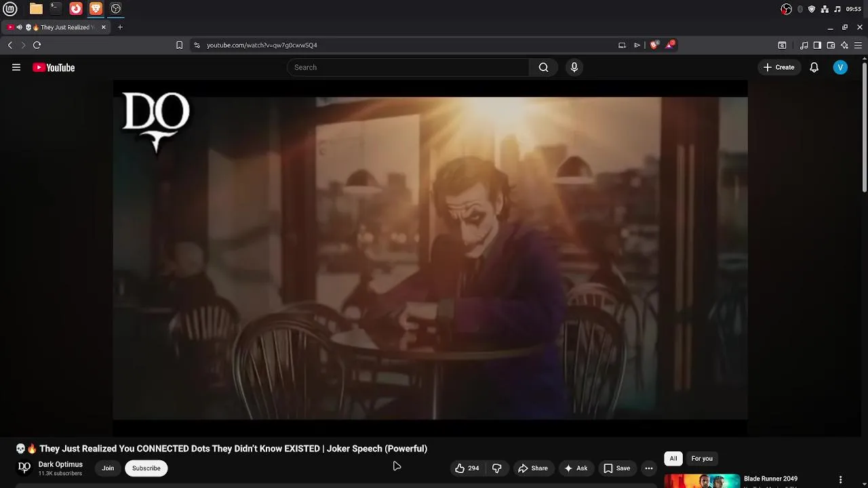Open tab search icon in toolbar
868x488 pixels.
click(782, 45)
